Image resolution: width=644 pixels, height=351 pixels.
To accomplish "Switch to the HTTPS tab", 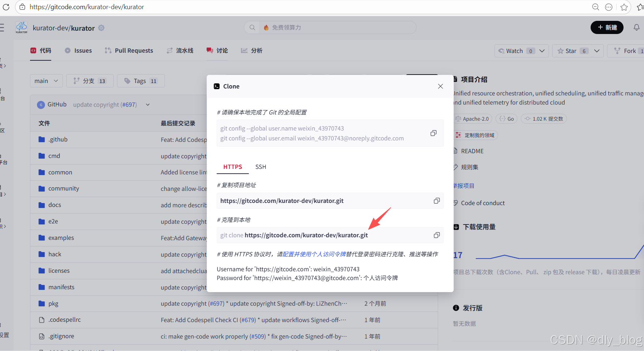I will [x=233, y=167].
